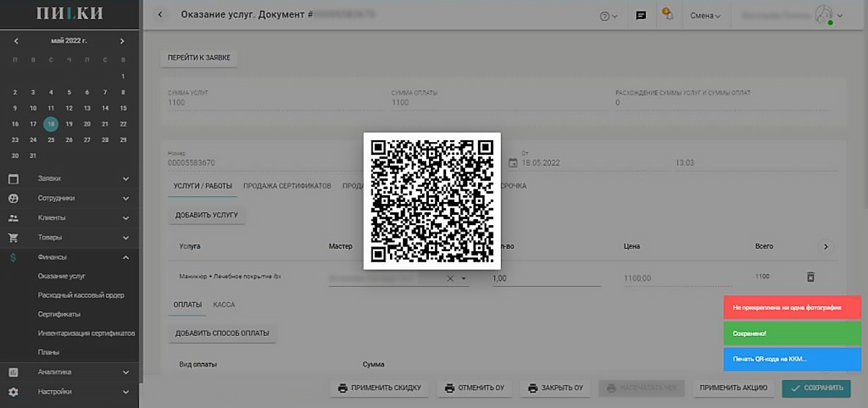Clear the Мастер field using the X icon
This screenshot has height=408, width=868.
pos(450,278)
